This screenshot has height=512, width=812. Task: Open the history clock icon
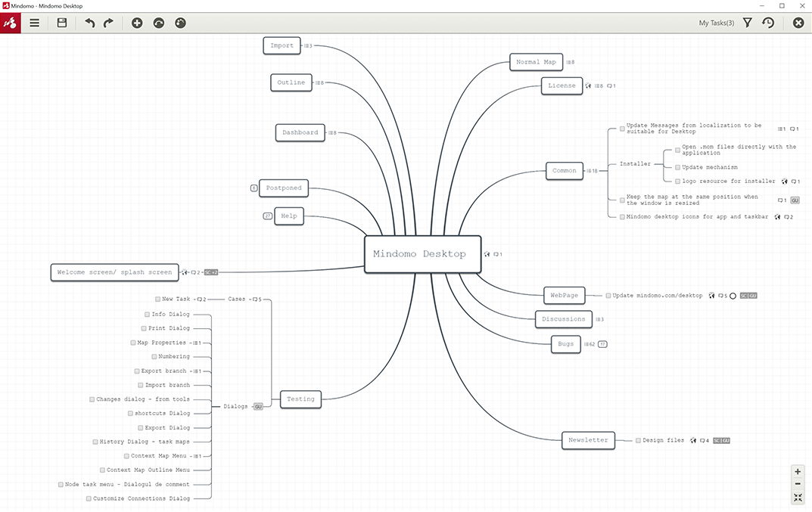click(769, 23)
